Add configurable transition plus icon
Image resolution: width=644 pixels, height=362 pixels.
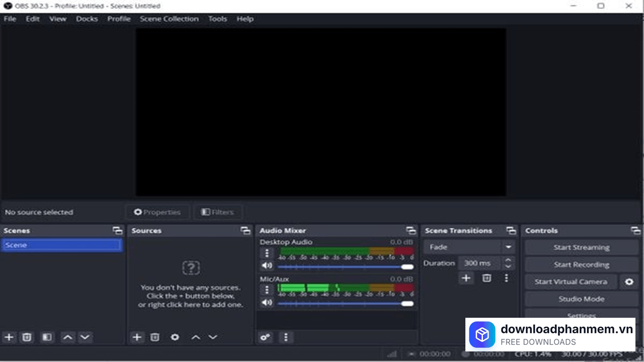[x=466, y=278]
